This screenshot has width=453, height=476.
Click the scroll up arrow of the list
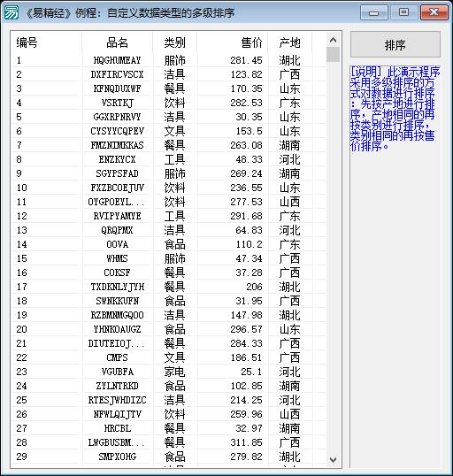tap(333, 40)
